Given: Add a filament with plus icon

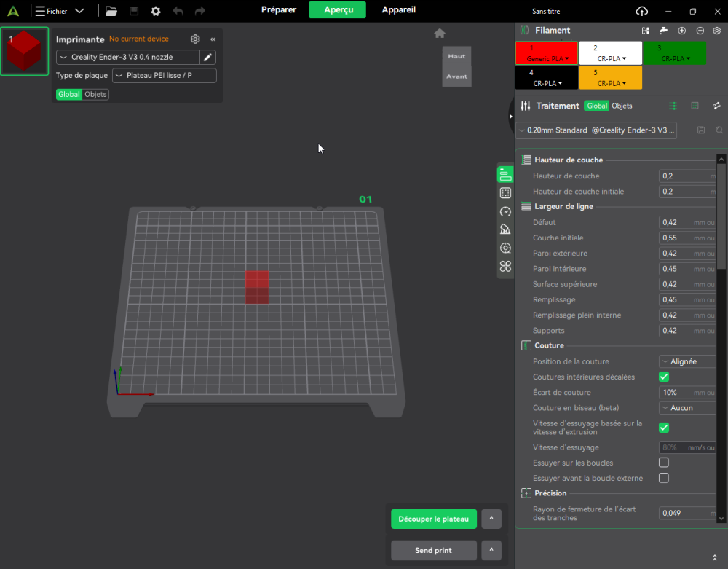Looking at the screenshot, I should (x=681, y=31).
